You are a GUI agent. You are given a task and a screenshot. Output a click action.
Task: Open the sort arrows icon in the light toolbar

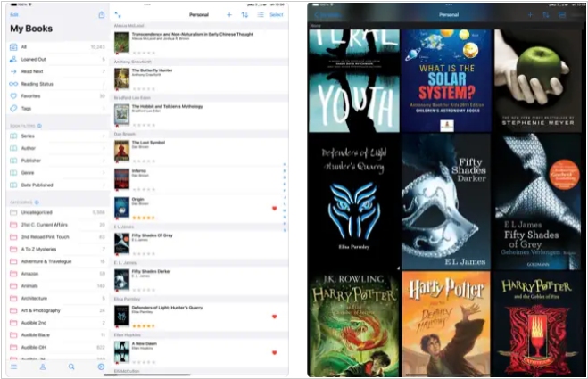tap(244, 15)
